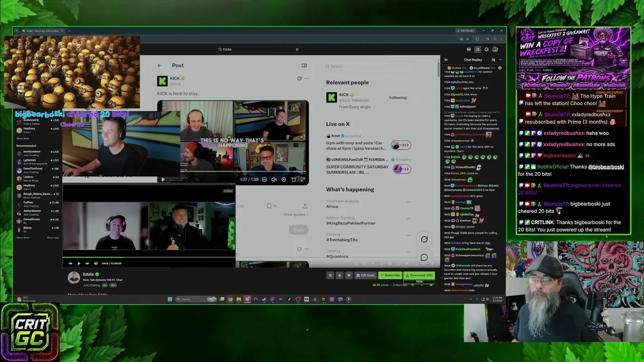This screenshot has width=644, height=362.
Task: Open IronGoddess in the Recommended list
Action: (37, 153)
